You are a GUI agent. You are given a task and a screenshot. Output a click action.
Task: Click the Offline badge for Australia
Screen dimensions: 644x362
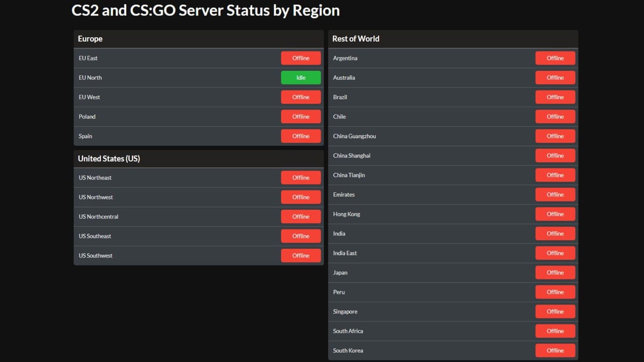click(555, 78)
